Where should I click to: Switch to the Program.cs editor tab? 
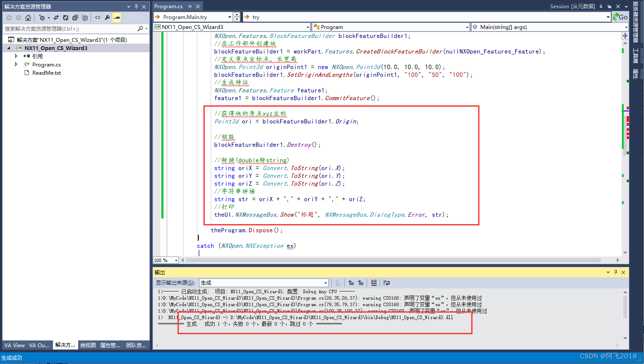pos(168,6)
